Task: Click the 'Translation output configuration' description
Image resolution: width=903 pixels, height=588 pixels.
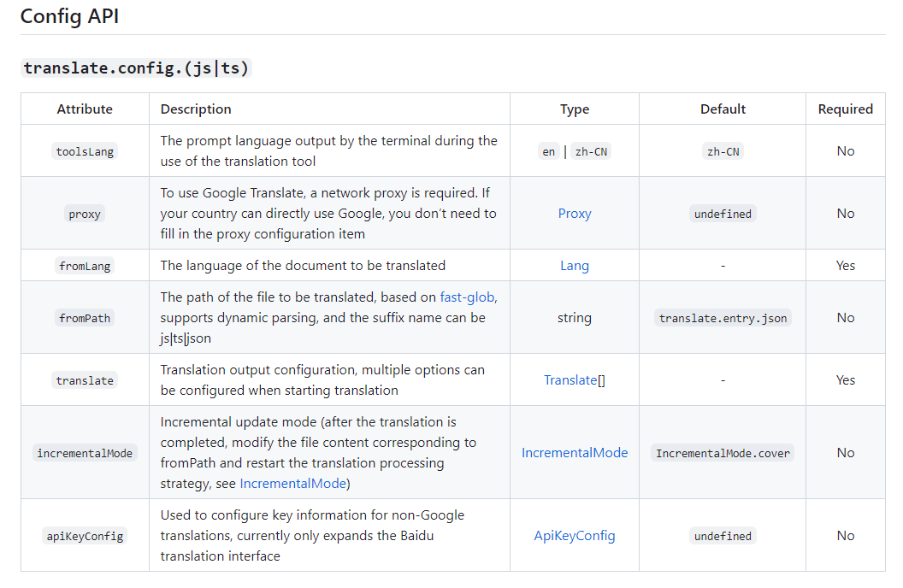Action: (322, 379)
